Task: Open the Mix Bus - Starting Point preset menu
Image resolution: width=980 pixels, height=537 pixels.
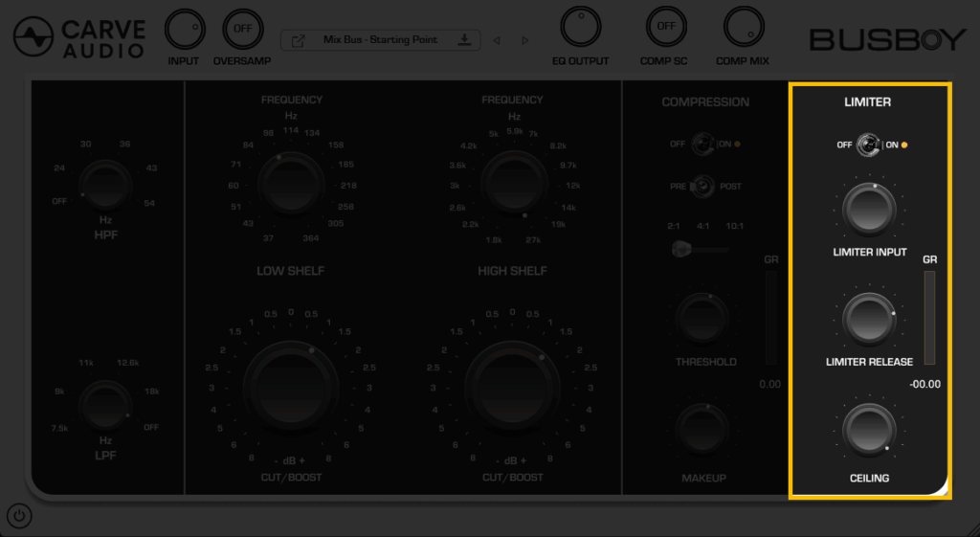Action: pos(379,40)
